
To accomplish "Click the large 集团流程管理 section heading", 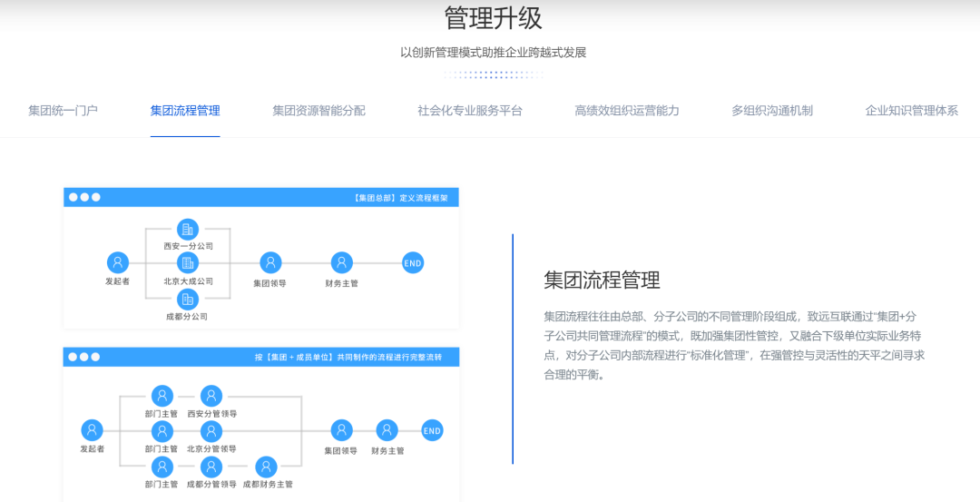I will tap(602, 281).
